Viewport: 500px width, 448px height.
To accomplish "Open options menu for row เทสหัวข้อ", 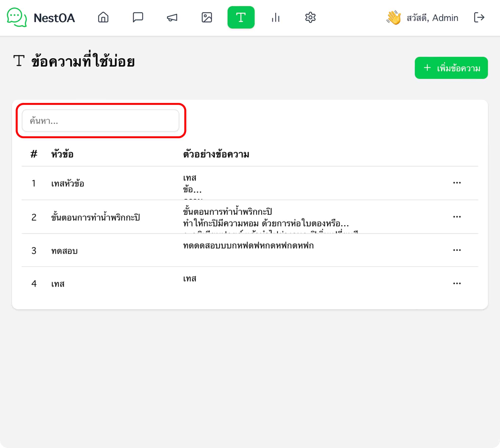I will pyautogui.click(x=457, y=183).
